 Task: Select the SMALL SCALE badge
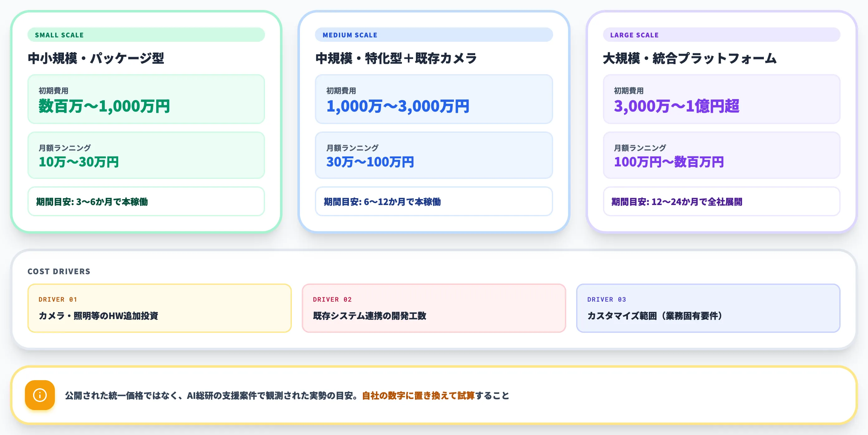[x=146, y=35]
